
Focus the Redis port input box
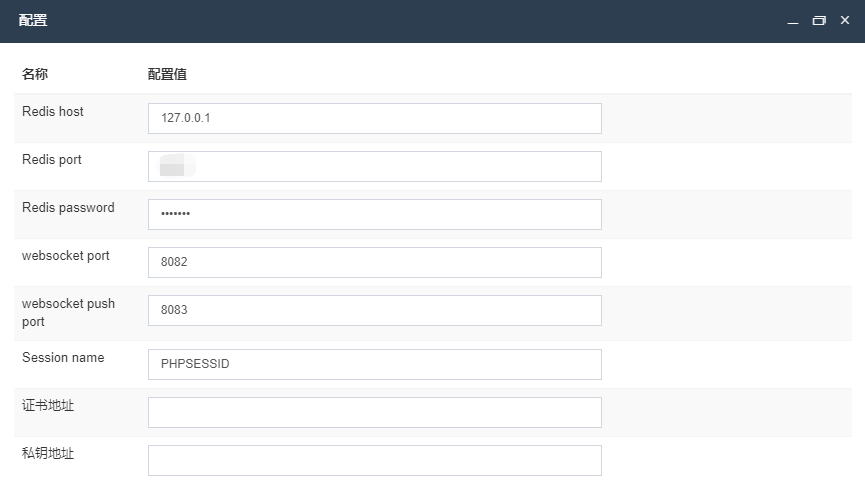click(x=374, y=166)
